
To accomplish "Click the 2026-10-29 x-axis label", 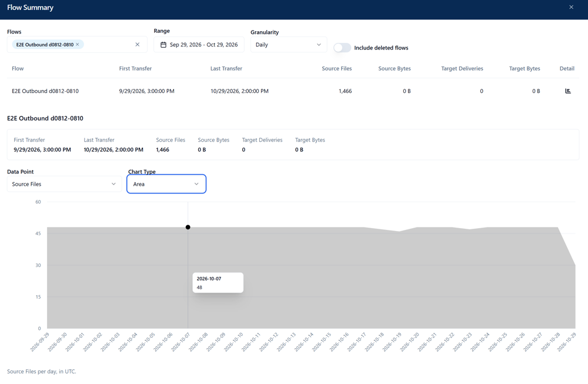I will click(566, 342).
